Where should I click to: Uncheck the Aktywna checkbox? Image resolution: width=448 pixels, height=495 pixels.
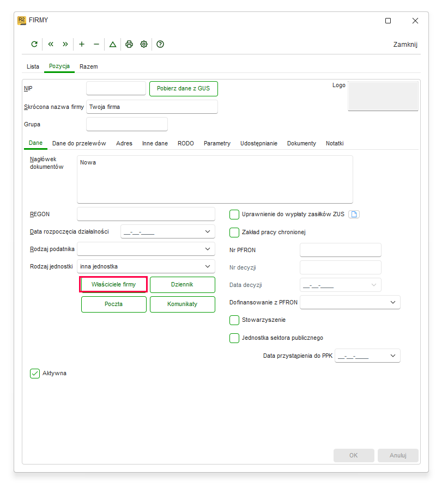click(35, 374)
